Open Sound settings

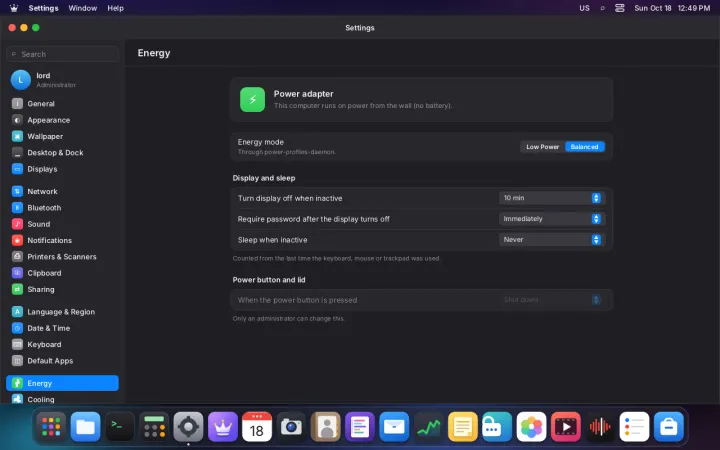[x=62, y=224]
